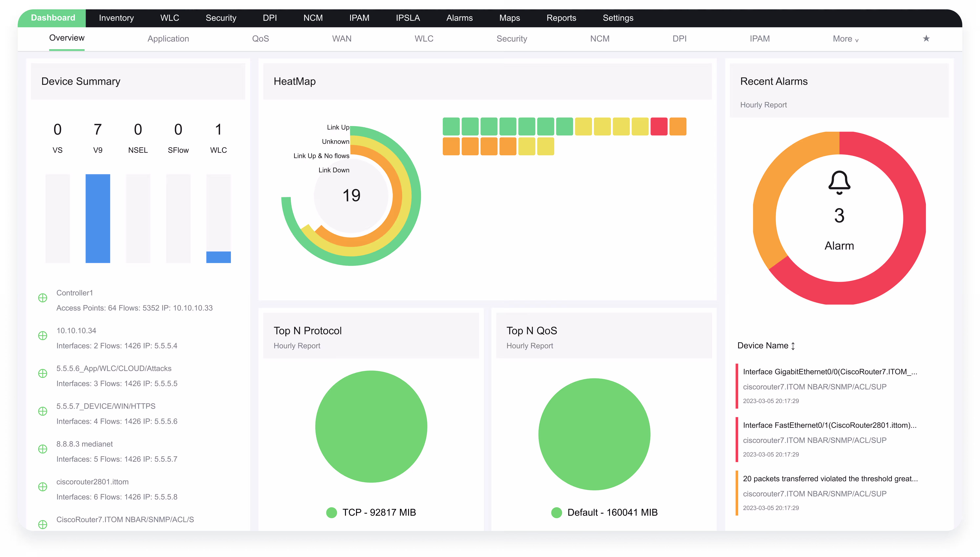Click the red heatmap cell
The width and height of the screenshot is (980, 557).
659,127
